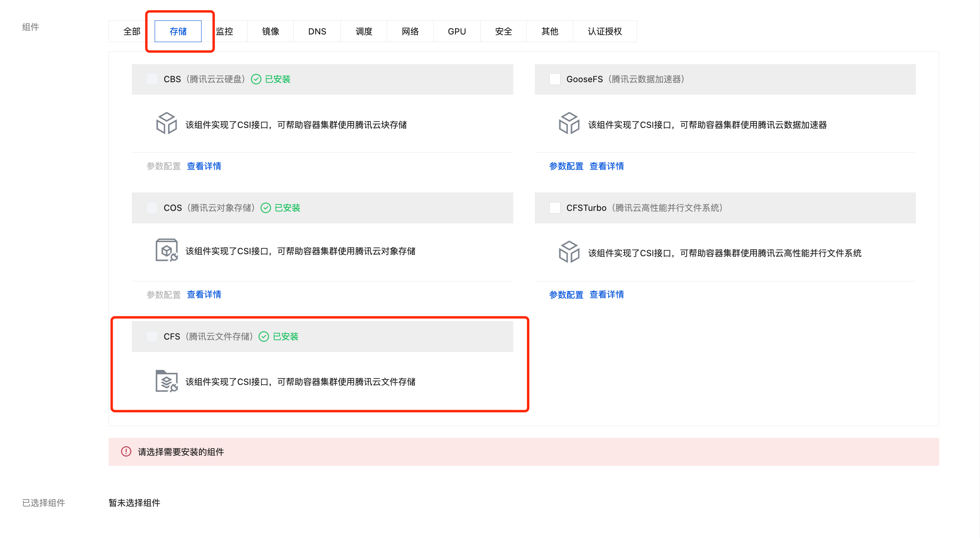Open 查看详情 for CBS
Image resolution: width=980 pixels, height=538 pixels.
(x=204, y=166)
